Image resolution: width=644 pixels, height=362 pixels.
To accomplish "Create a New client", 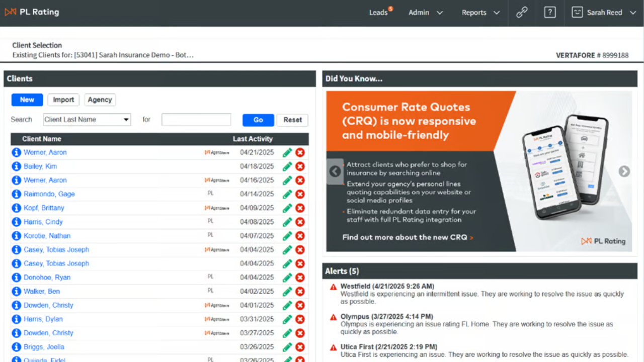I will pos(27,100).
